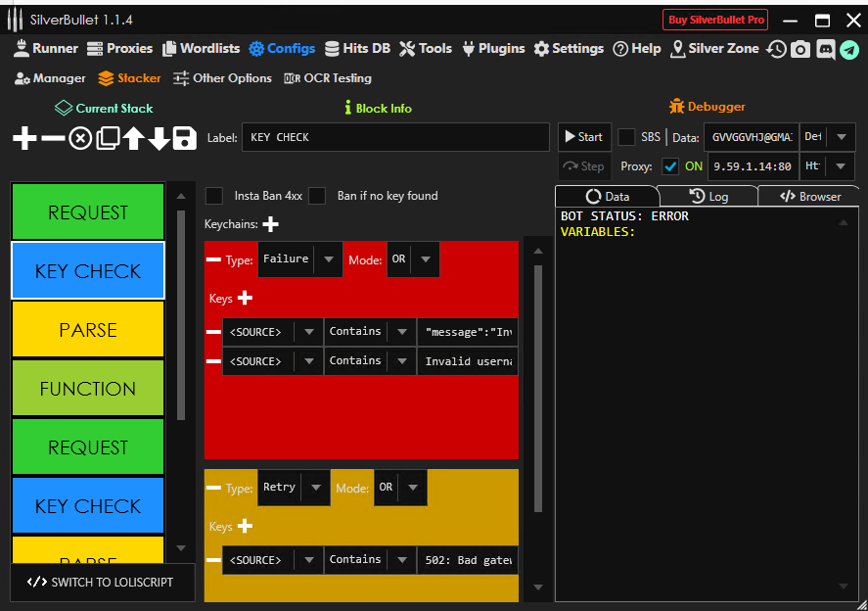Click the duplicate block icon
This screenshot has width=868, height=611.
[108, 138]
